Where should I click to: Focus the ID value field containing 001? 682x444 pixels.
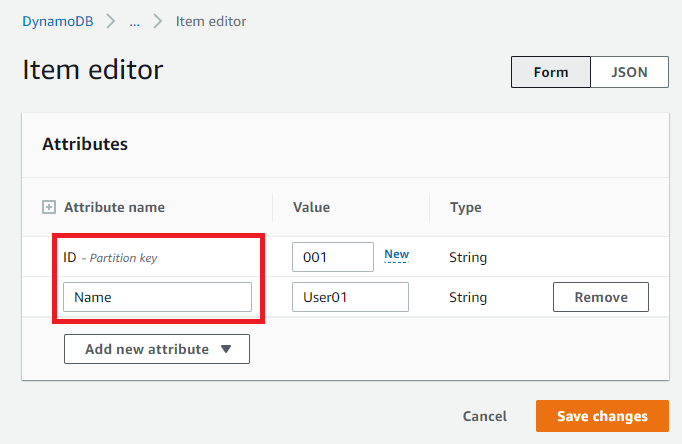point(332,257)
